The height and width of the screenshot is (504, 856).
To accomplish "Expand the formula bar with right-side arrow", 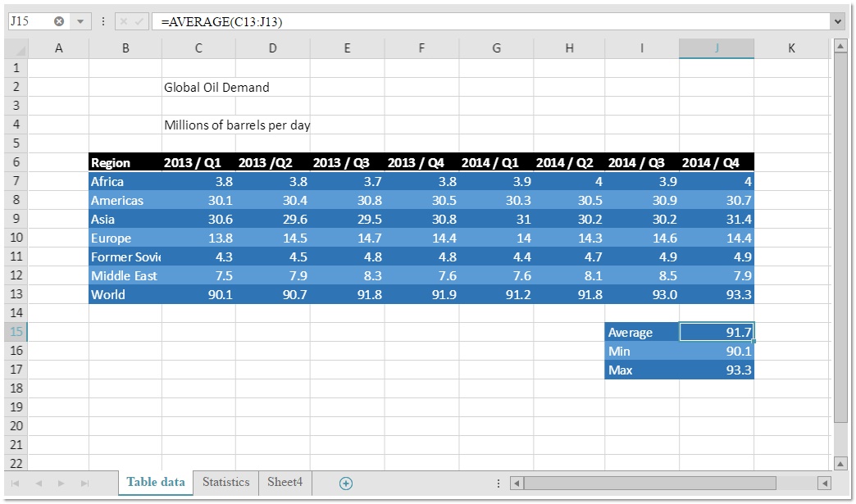I will [837, 21].
